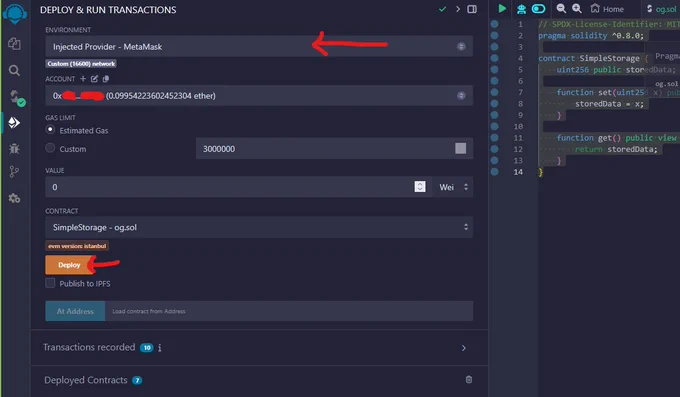Toggle breakpoint dot on editor line 14
This screenshot has width=680, height=397.
(494, 171)
